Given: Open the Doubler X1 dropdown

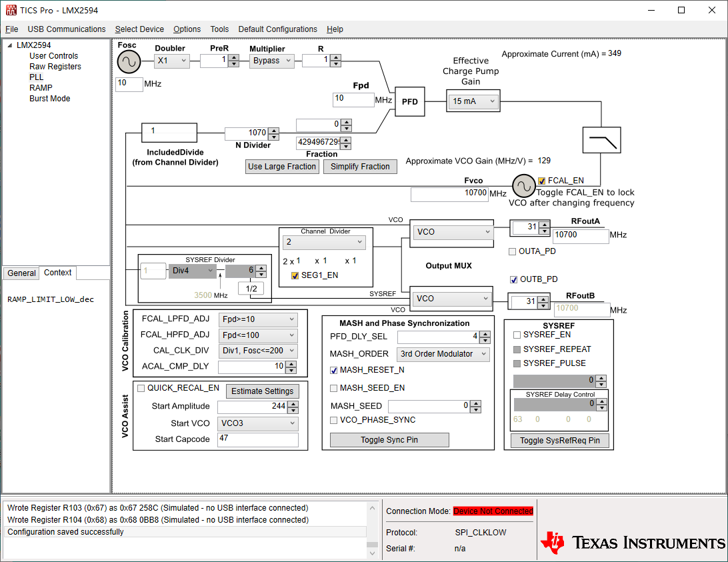Looking at the screenshot, I should [x=172, y=61].
